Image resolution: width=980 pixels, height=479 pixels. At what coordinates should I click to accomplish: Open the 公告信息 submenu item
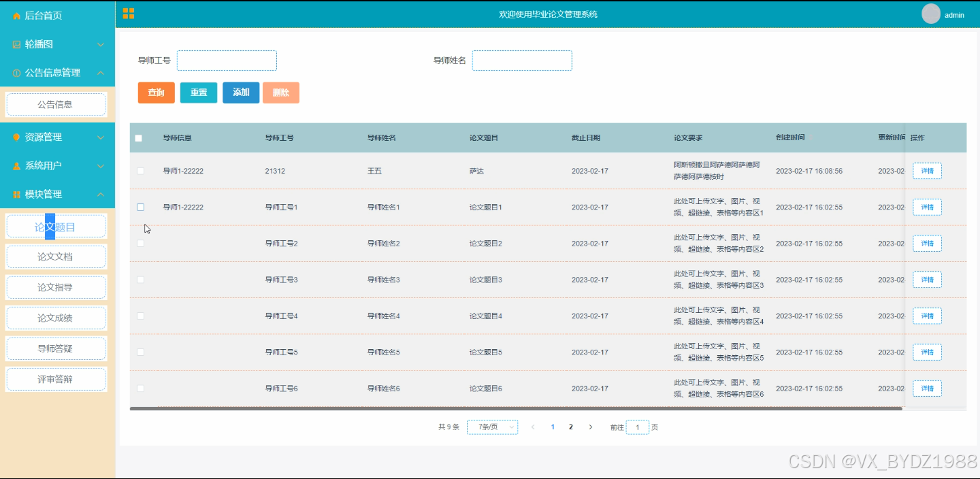coord(56,105)
